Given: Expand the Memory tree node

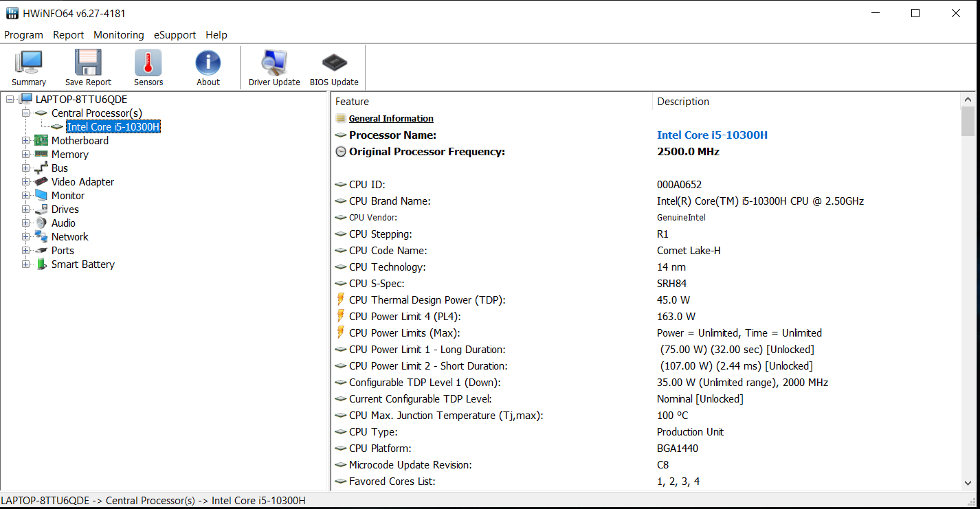Looking at the screenshot, I should click(26, 155).
